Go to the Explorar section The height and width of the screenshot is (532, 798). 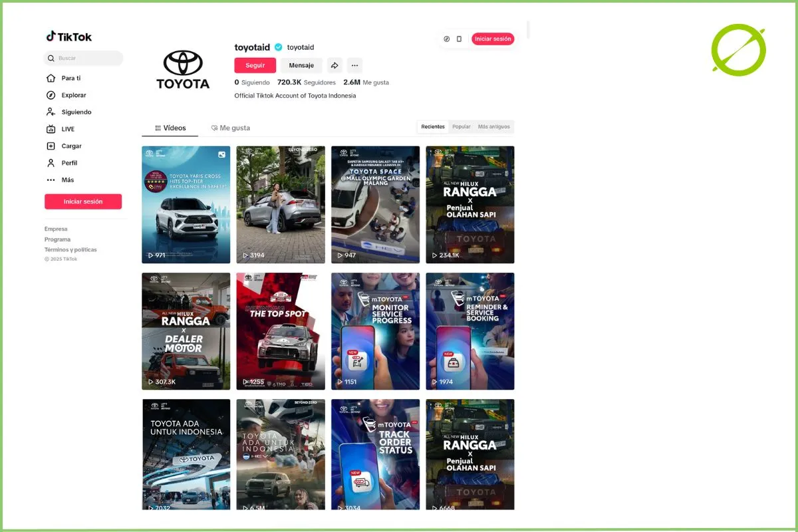click(73, 95)
